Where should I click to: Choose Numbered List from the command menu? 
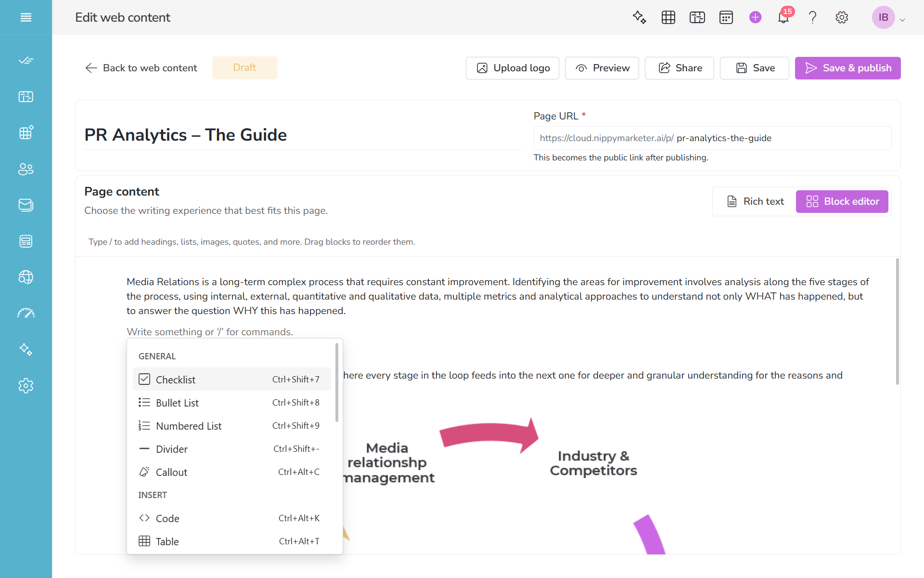click(232, 426)
